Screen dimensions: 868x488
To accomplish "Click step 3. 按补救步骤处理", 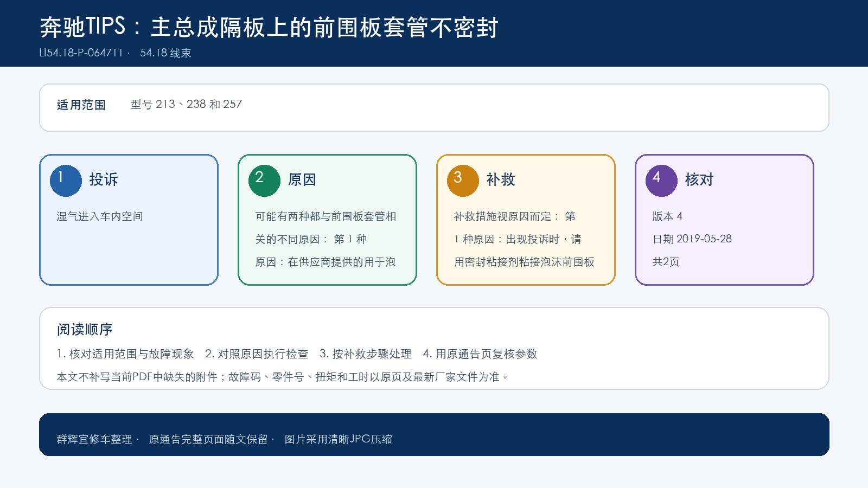I will click(x=366, y=354).
